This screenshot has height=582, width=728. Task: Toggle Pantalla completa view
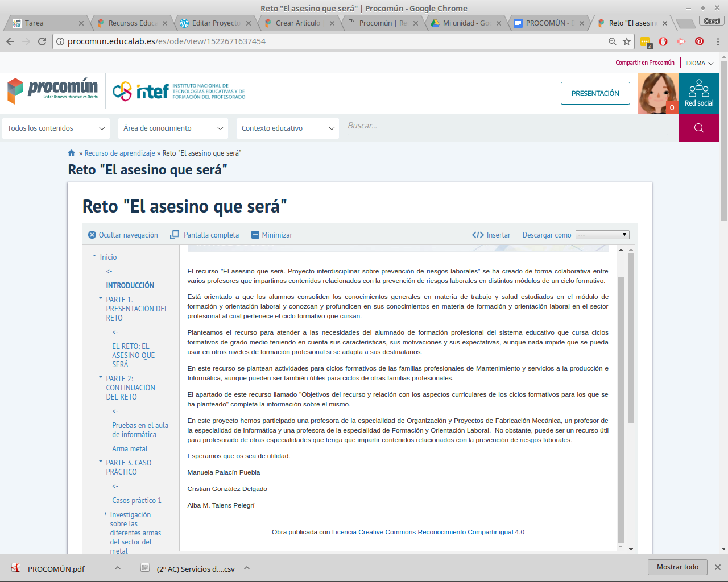click(x=204, y=234)
